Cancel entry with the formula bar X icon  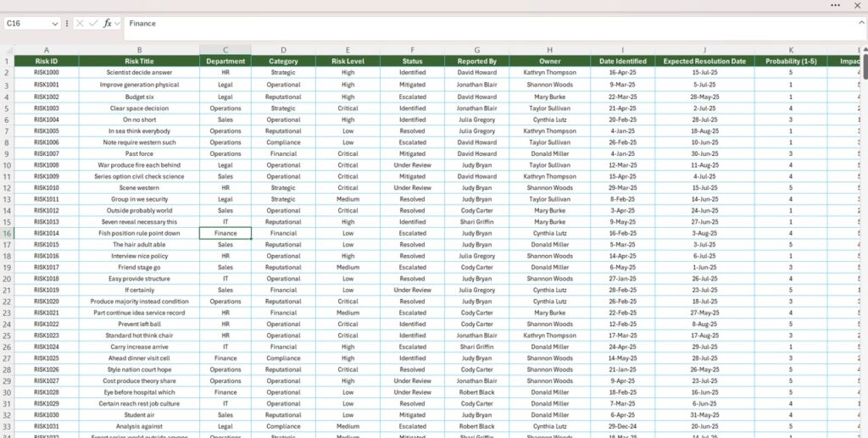tap(80, 23)
